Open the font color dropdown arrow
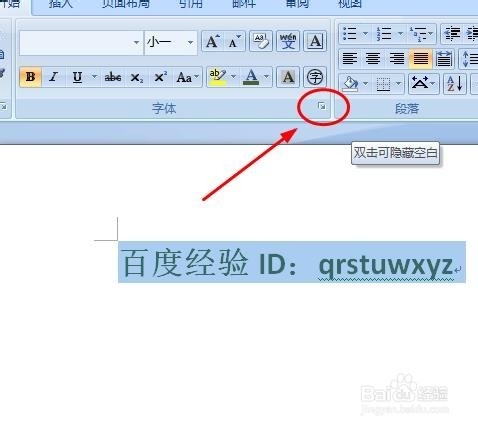Image resolution: width=478 pixels, height=427 pixels. click(267, 77)
